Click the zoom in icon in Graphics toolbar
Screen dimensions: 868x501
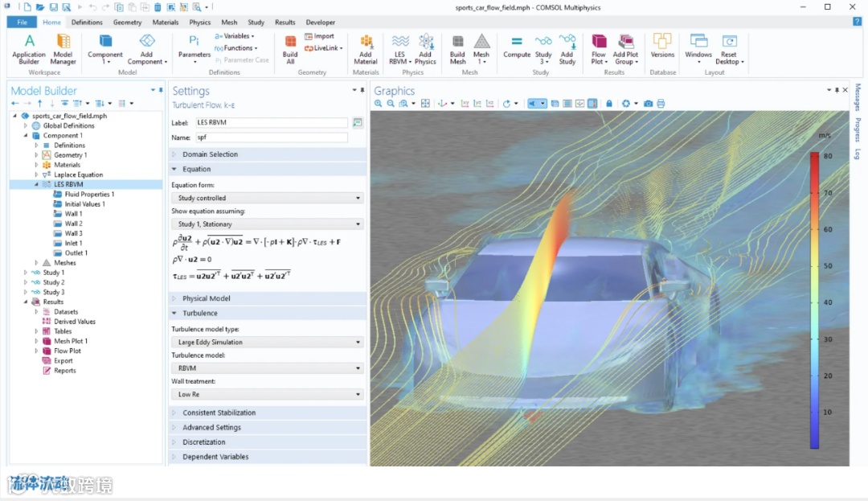point(378,104)
